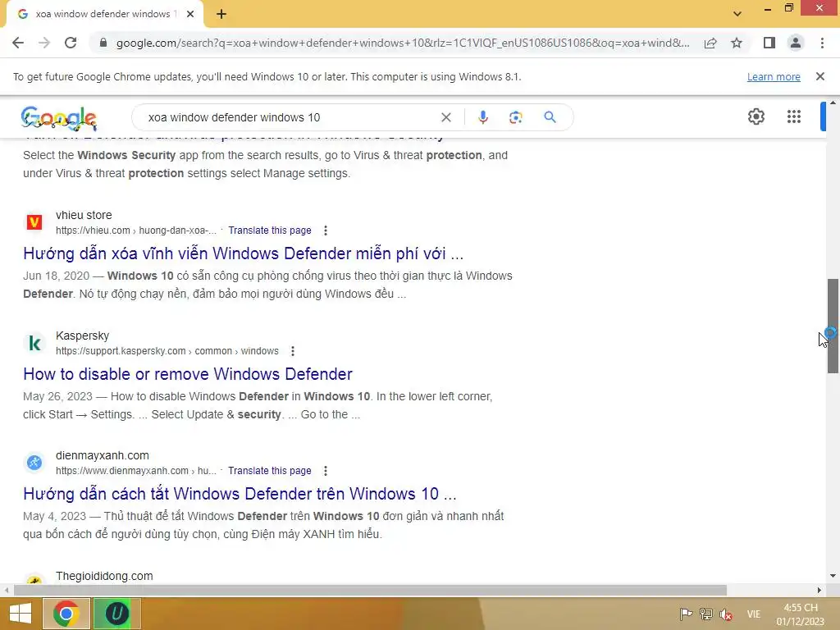Click the scrollbar up arrow

[833, 103]
